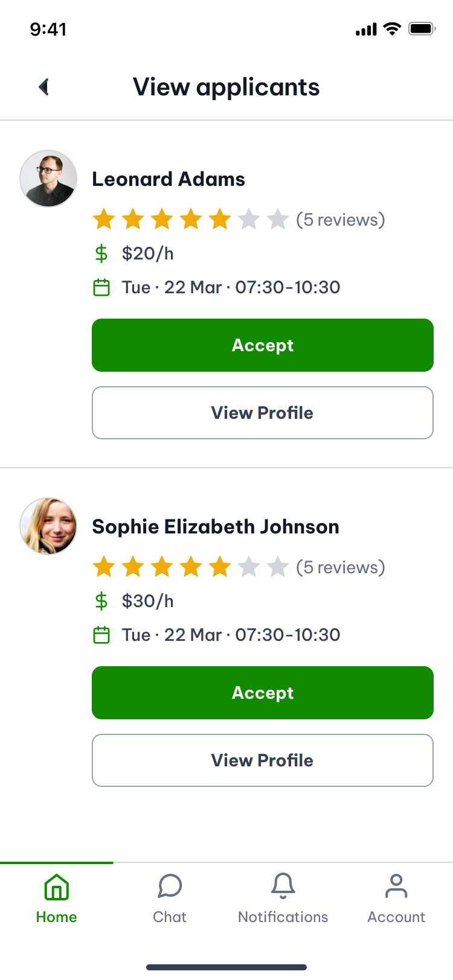Accept Sophie Elizabeth Johnson's application
Screen dimensions: 453x980
point(263,693)
